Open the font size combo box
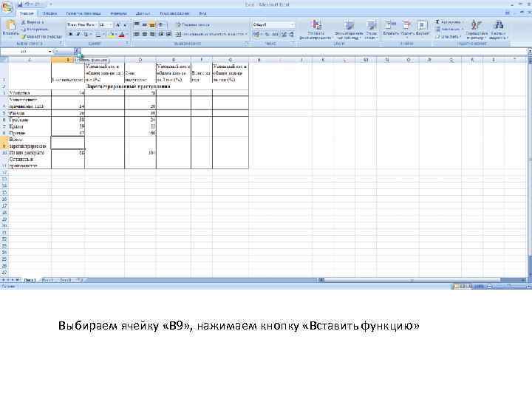The image size is (532, 399). click(x=106, y=25)
